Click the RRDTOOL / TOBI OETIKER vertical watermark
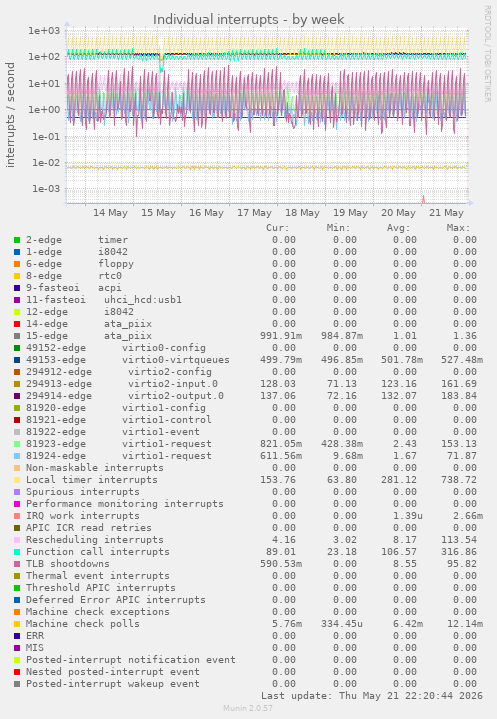Screen dimensions: 497x719 487,54
